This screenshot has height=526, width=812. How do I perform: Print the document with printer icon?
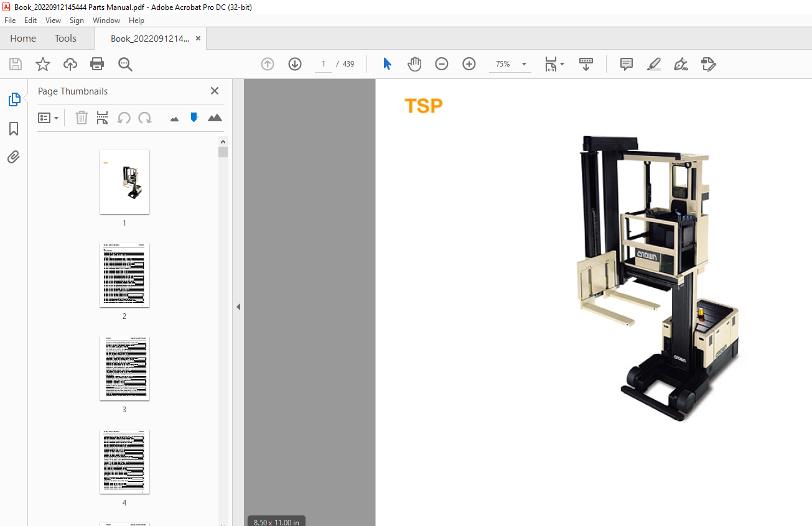tap(97, 64)
